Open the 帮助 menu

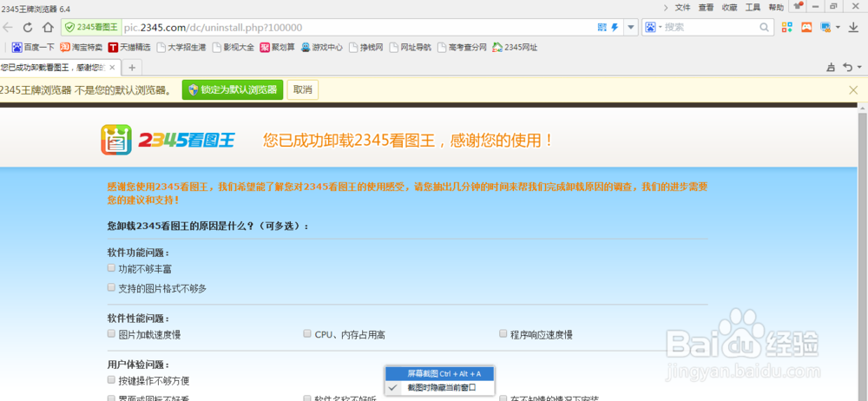tap(776, 7)
